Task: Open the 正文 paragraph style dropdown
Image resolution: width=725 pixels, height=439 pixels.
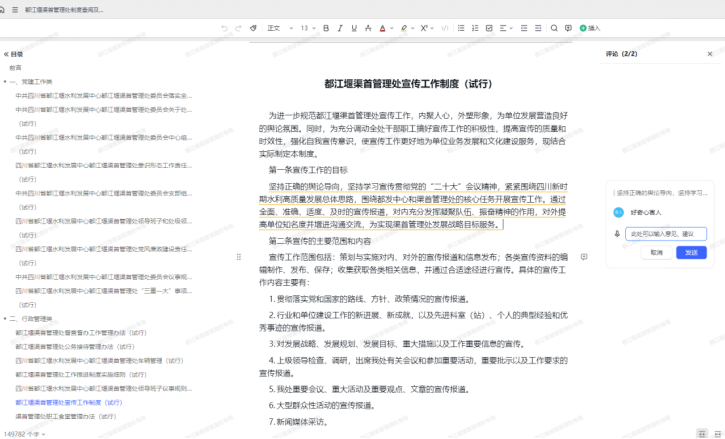Action: point(277,28)
